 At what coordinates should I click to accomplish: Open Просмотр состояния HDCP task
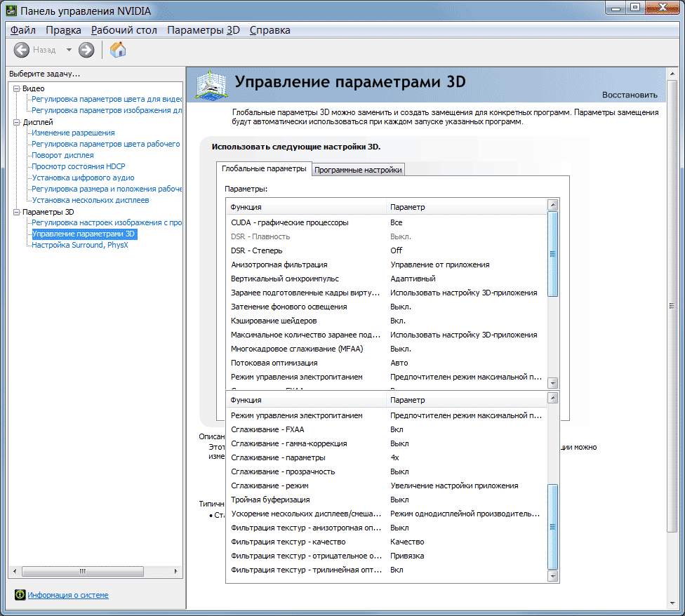pos(78,166)
